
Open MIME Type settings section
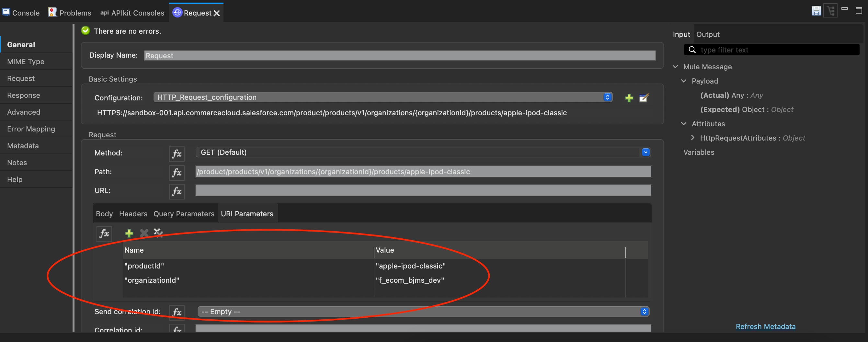click(36, 61)
